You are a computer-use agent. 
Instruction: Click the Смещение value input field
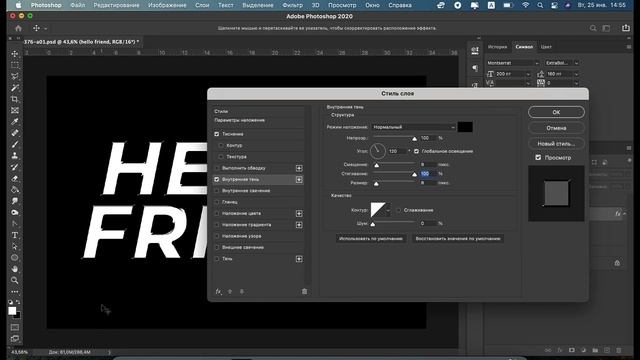(x=428, y=164)
